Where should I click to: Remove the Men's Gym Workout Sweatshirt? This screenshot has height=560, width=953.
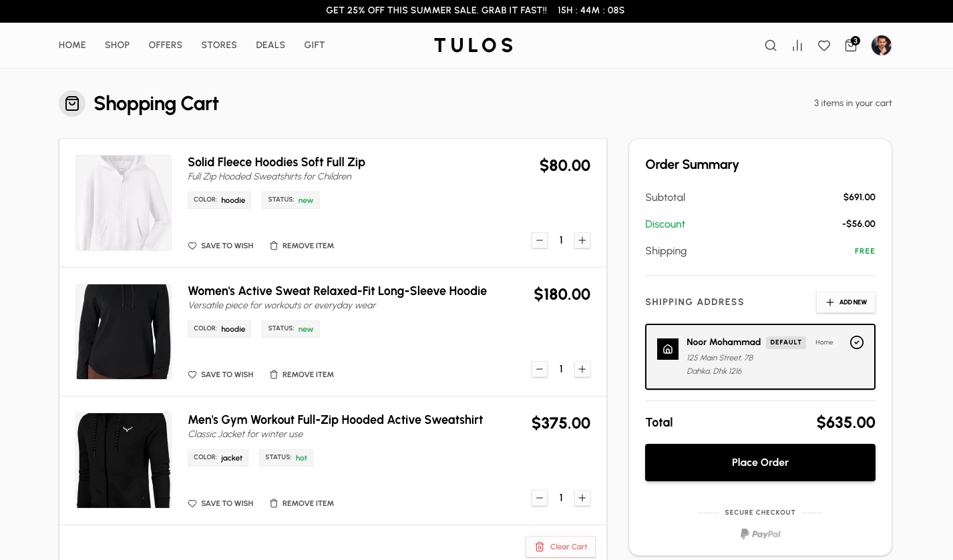301,503
